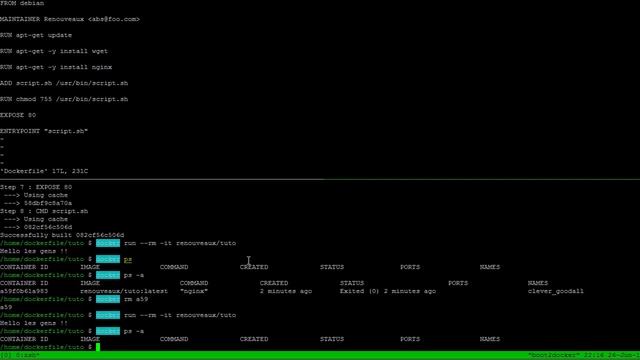Viewport: 640px width, 360px height.
Task: Click the green cursor block at the last prompt
Action: (98, 347)
